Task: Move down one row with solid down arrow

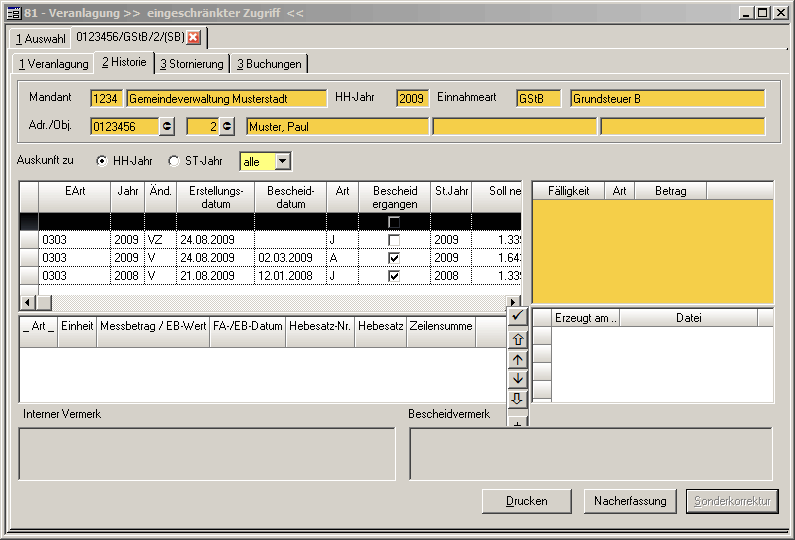Action: click(517, 379)
